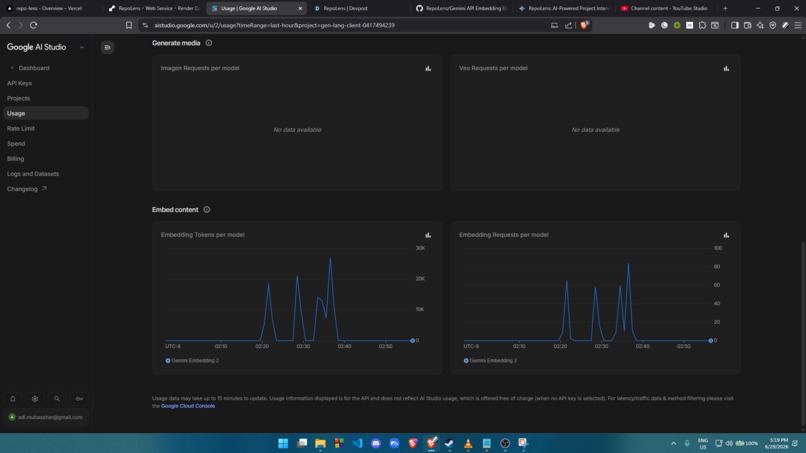This screenshot has width=806, height=453.
Task: Open Billing page
Action: click(15, 159)
